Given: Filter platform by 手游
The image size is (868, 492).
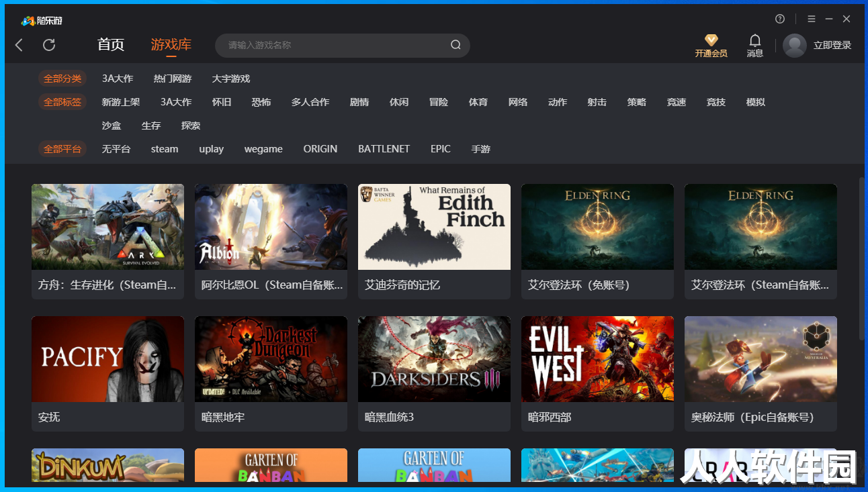Looking at the screenshot, I should (x=481, y=149).
